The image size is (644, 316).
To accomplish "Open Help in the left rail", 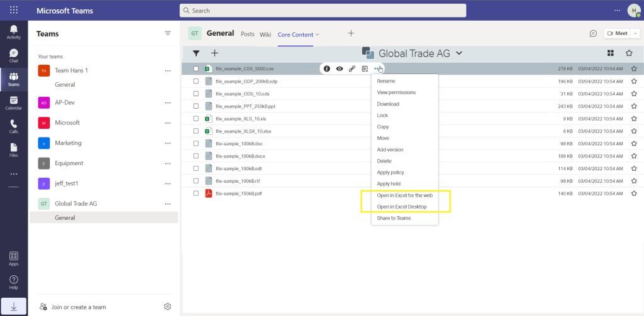I will (x=14, y=282).
